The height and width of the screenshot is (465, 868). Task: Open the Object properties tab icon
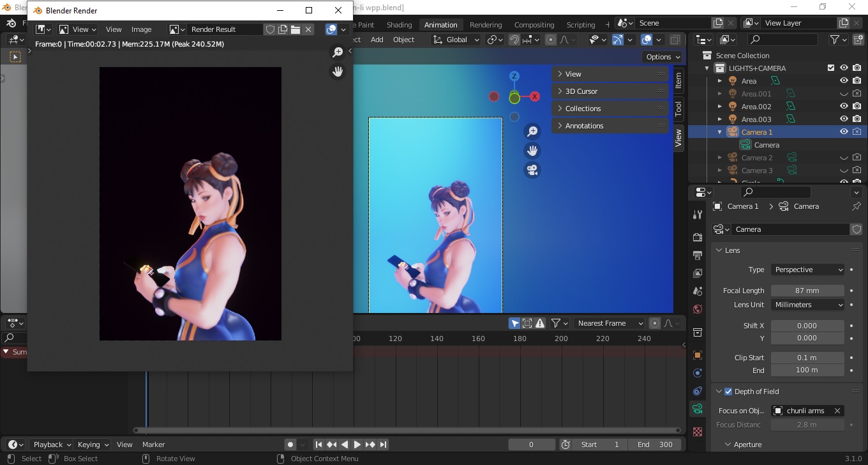[698, 355]
